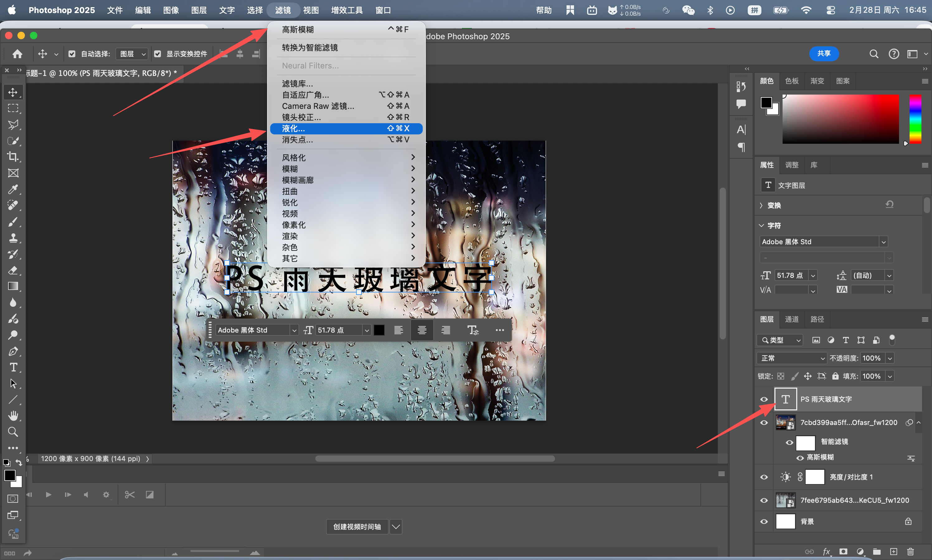
Task: Uncheck the 自动选择 checkbox
Action: 72,54
